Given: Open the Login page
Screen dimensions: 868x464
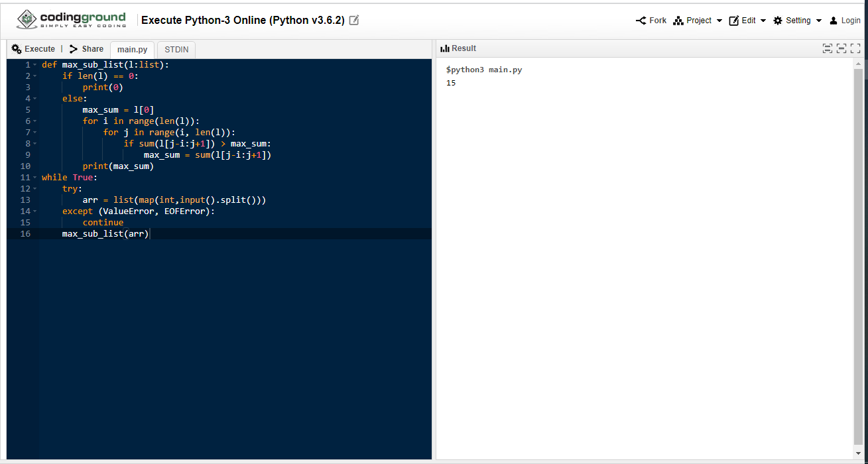Looking at the screenshot, I should [x=845, y=21].
